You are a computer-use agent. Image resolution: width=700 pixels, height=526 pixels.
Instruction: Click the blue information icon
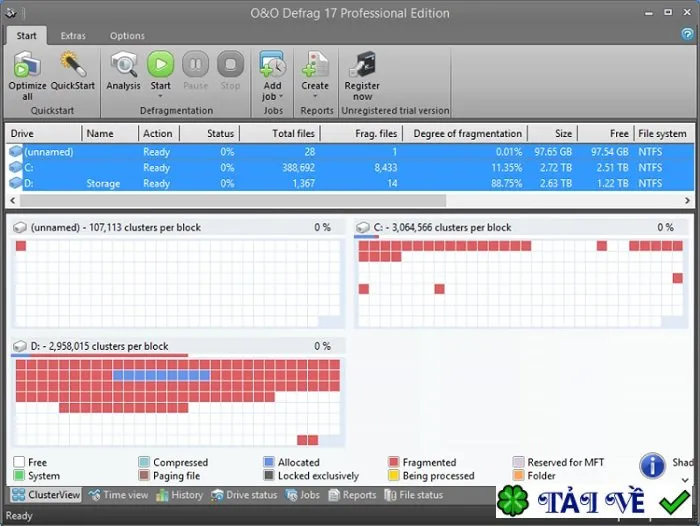coord(653,466)
